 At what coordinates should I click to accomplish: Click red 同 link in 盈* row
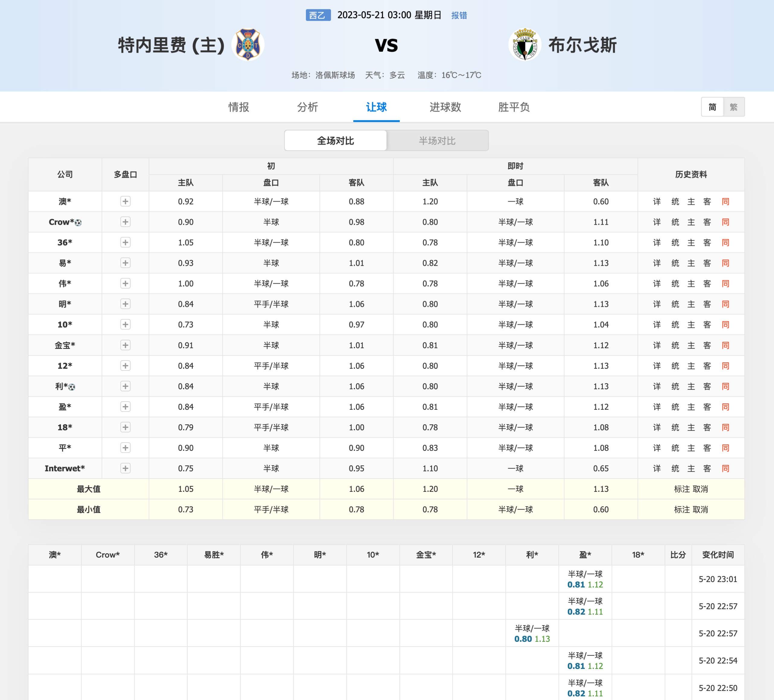pos(725,407)
